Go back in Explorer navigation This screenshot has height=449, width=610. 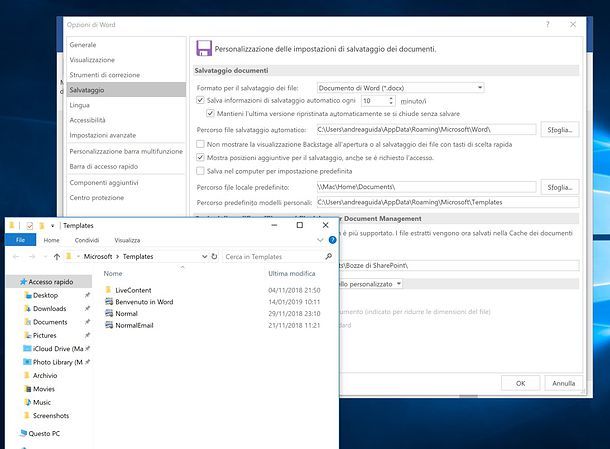[16, 256]
